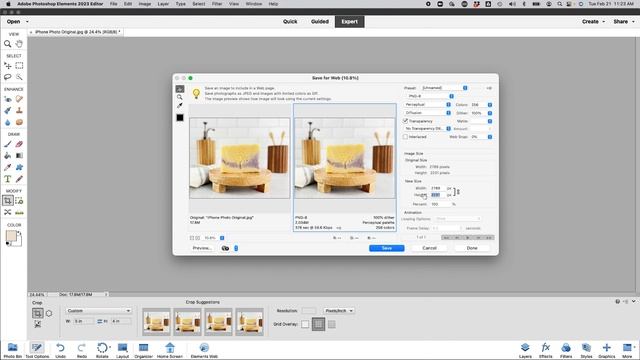
Task: Select the Clone Stamp tool
Action: (19, 110)
